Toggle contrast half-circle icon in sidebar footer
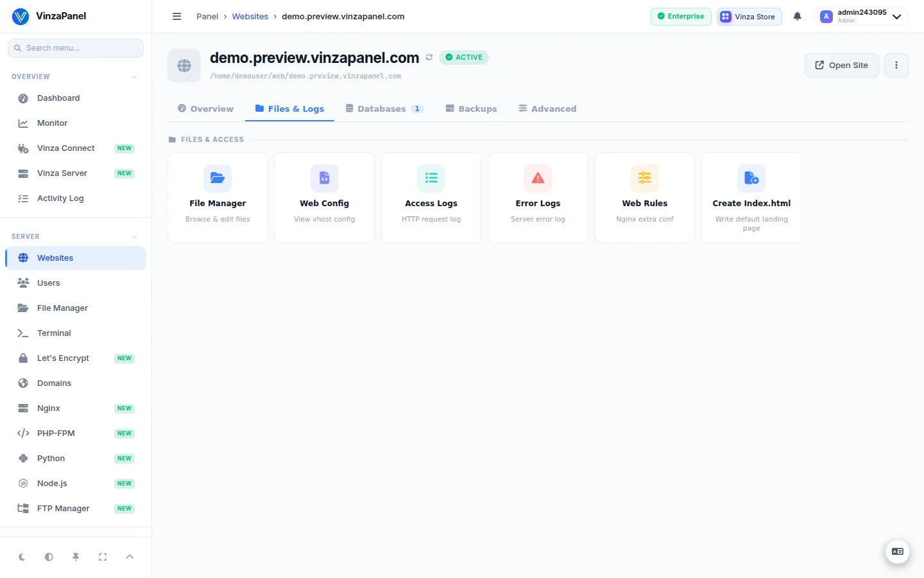Screen dimensions: 924x578 click(x=49, y=557)
